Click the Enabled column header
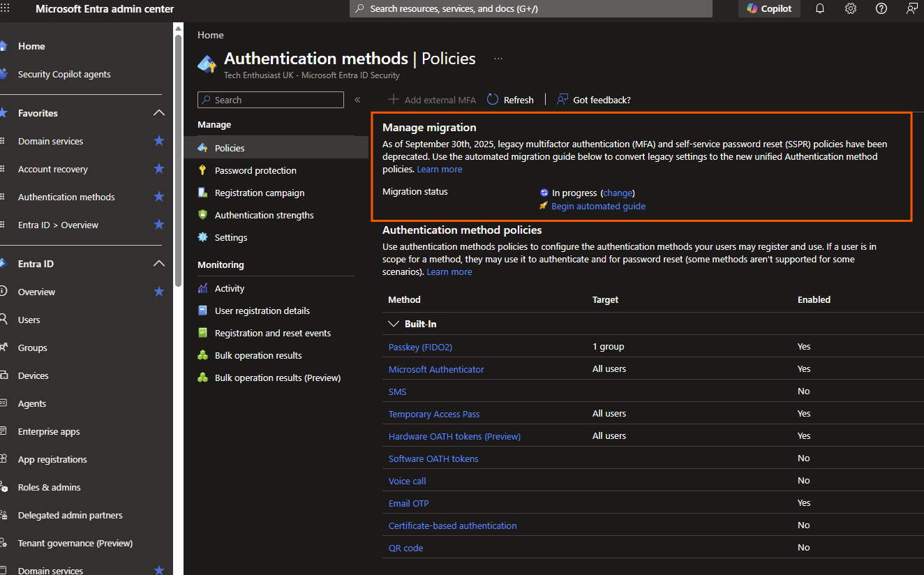 [814, 299]
